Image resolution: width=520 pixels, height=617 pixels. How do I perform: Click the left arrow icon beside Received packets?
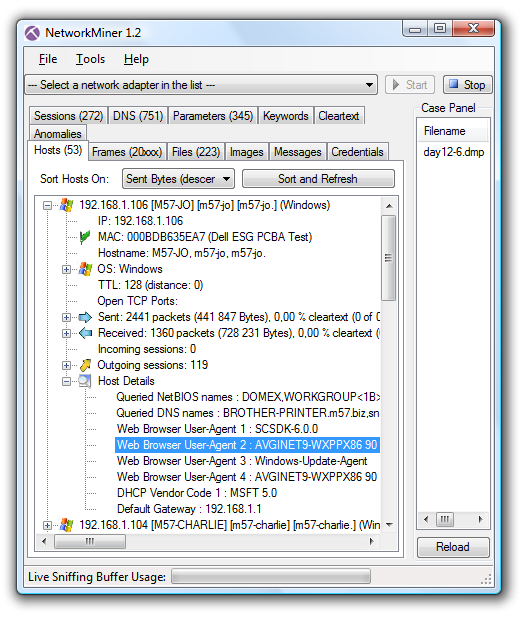coord(85,333)
